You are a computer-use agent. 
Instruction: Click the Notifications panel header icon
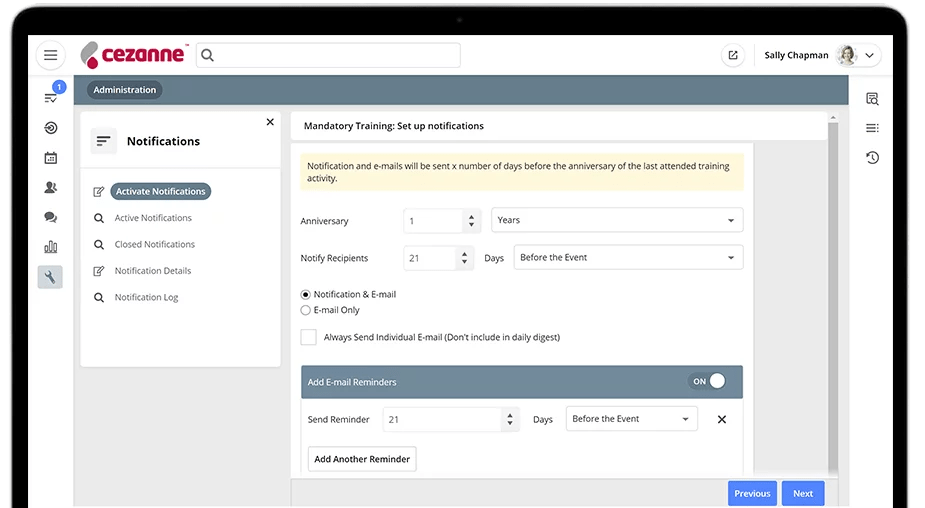[x=103, y=141]
